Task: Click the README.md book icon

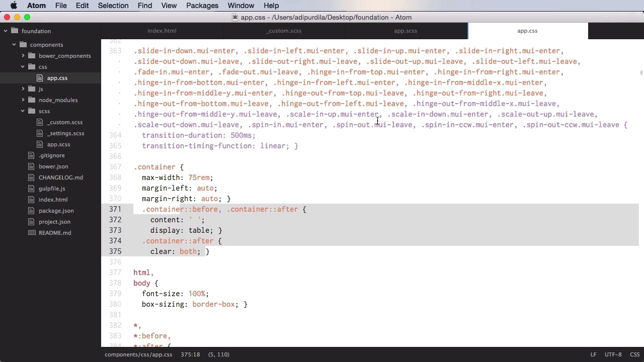Action: pos(32,233)
